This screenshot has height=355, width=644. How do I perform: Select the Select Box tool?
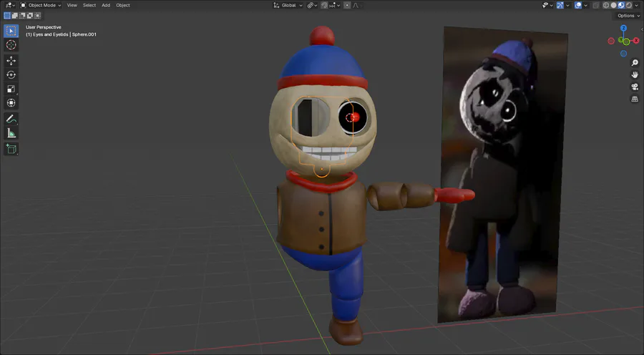11,31
